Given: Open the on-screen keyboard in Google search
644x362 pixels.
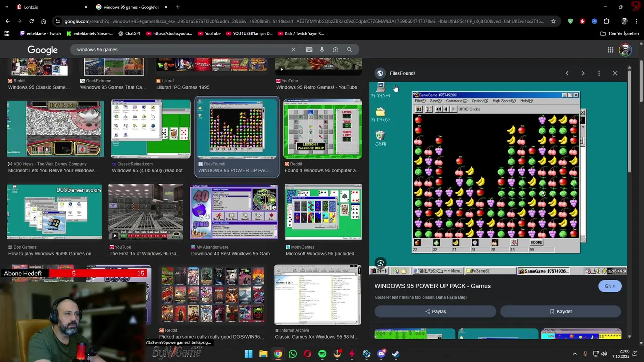Looking at the screenshot, I should click(x=309, y=50).
